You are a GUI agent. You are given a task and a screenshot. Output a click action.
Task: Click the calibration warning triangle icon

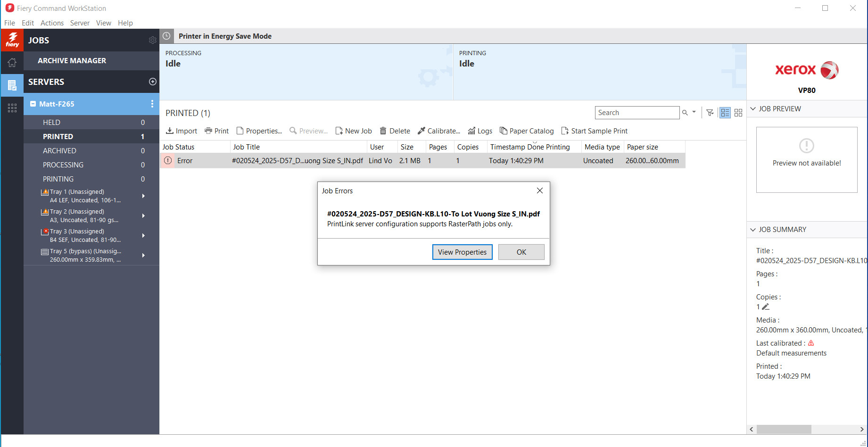(x=811, y=343)
